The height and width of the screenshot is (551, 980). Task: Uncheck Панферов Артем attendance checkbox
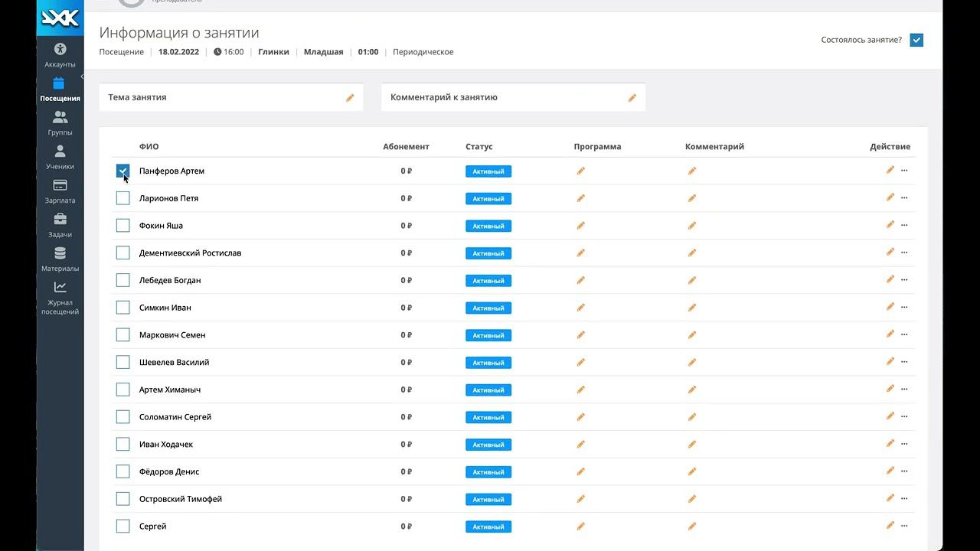click(122, 171)
